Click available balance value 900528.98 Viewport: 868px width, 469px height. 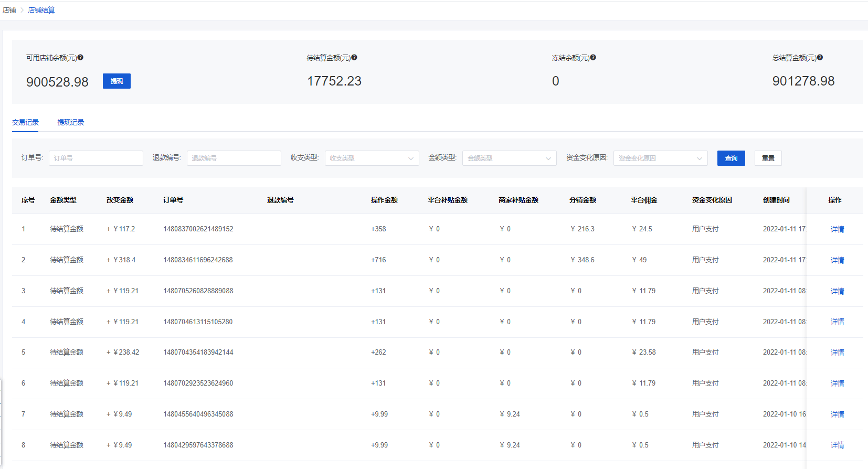[57, 82]
